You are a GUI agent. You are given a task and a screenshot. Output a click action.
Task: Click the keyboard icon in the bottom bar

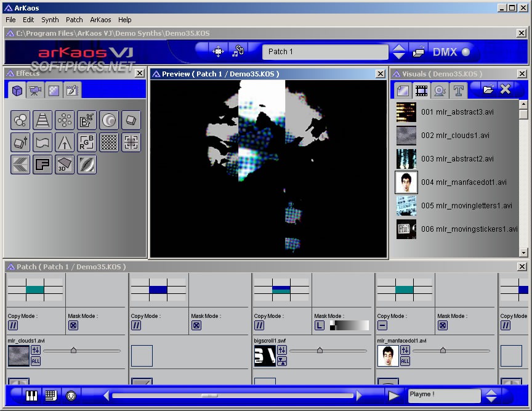coord(50,396)
